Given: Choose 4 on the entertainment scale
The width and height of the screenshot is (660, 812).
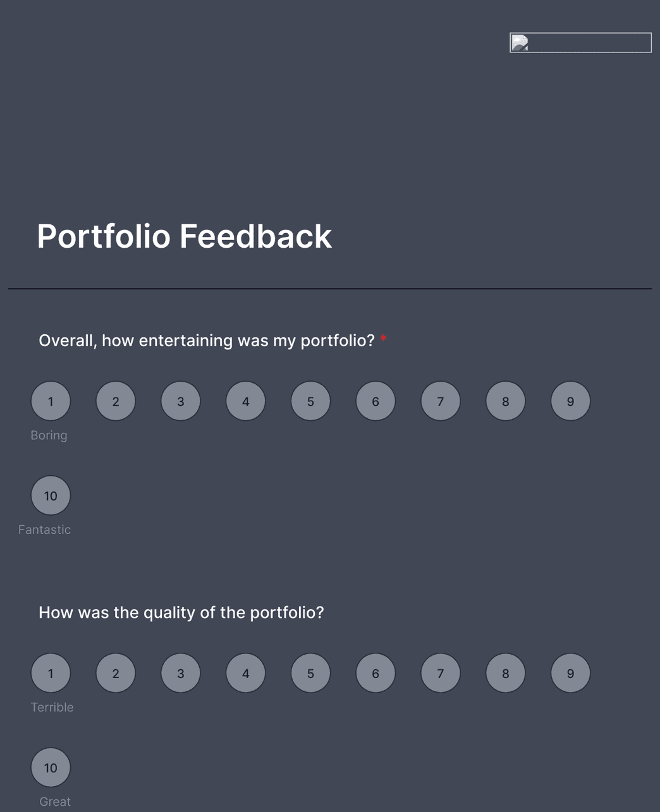Looking at the screenshot, I should (245, 401).
